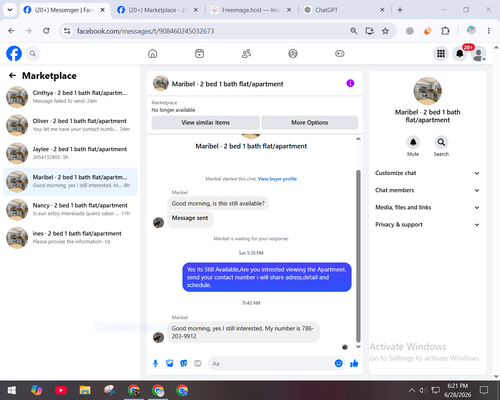This screenshot has height=400, width=500.
Task: Click the zoom magnifier in address bar
Action: (354, 31)
